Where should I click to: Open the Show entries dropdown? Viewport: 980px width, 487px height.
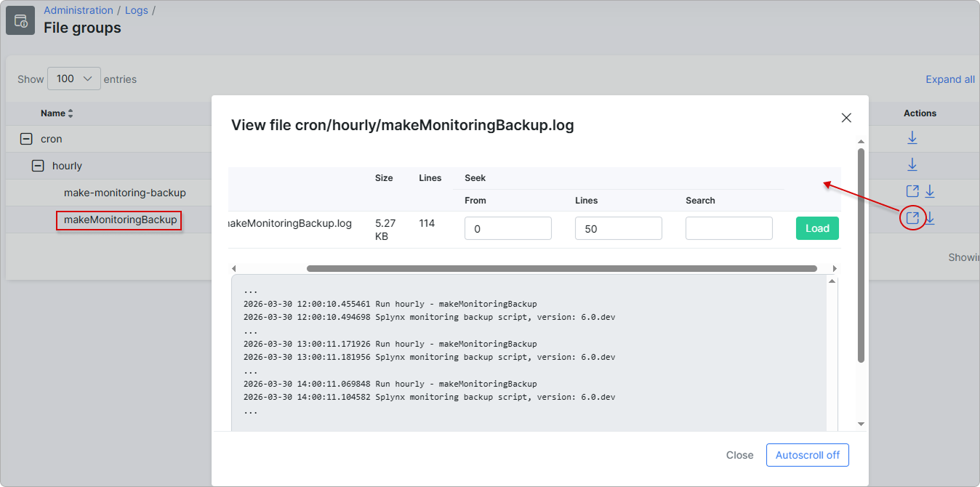pos(74,79)
